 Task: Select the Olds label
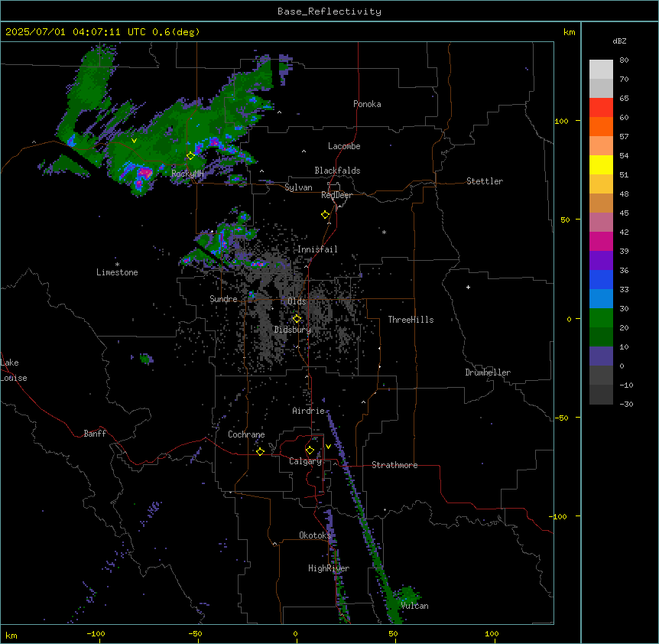tap(297, 301)
